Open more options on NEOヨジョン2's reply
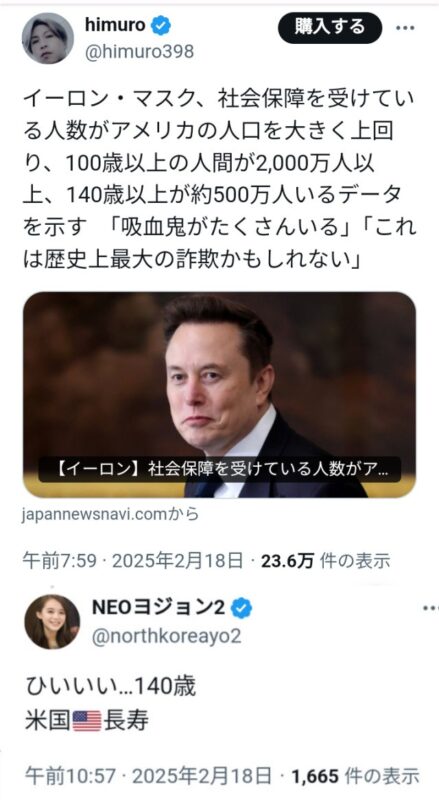This screenshot has width=439, height=800. click(430, 608)
